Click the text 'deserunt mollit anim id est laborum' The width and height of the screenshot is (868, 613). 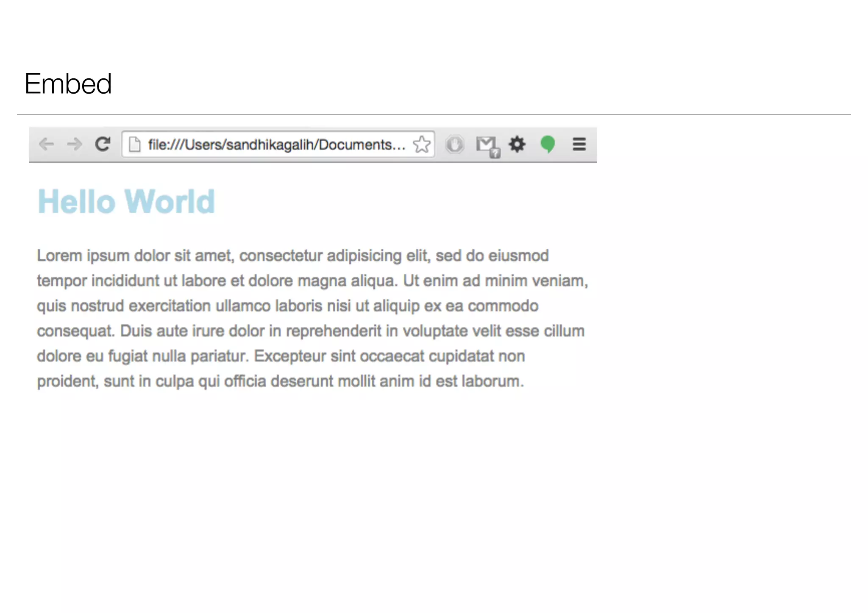397,381
